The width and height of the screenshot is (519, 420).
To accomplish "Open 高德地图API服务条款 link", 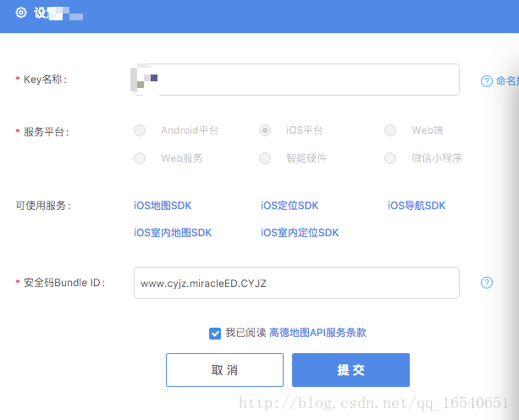I will pyautogui.click(x=317, y=333).
